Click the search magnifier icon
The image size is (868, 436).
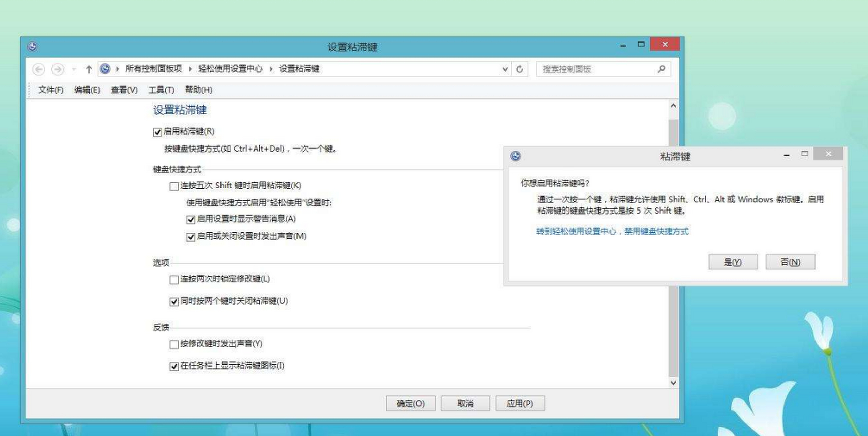(x=661, y=69)
